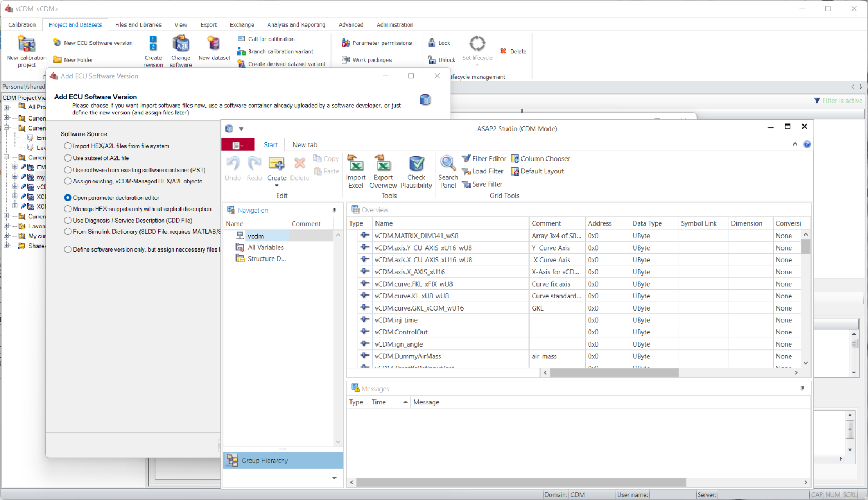This screenshot has height=500, width=868.
Task: Select Assign existing vCDM-Managed HEX/A2L objects
Action: [68, 181]
